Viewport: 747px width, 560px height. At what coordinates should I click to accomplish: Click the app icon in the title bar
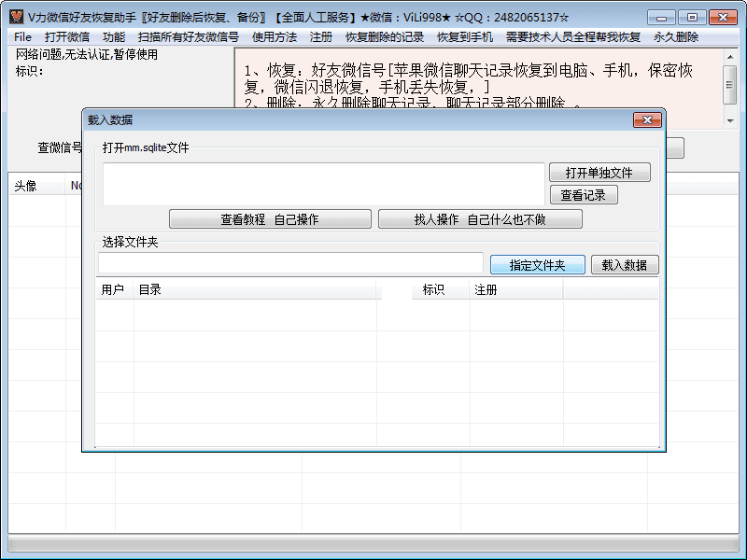pyautogui.click(x=17, y=17)
